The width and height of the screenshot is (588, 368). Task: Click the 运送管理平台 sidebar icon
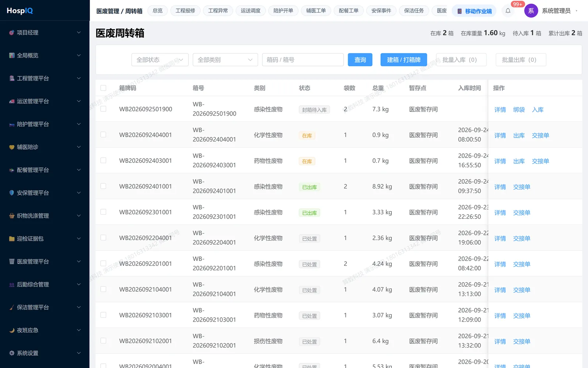[12, 101]
